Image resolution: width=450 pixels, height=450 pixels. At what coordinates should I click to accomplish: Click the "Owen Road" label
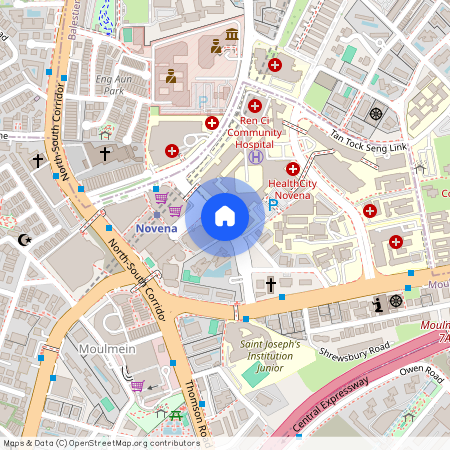pos(422,374)
